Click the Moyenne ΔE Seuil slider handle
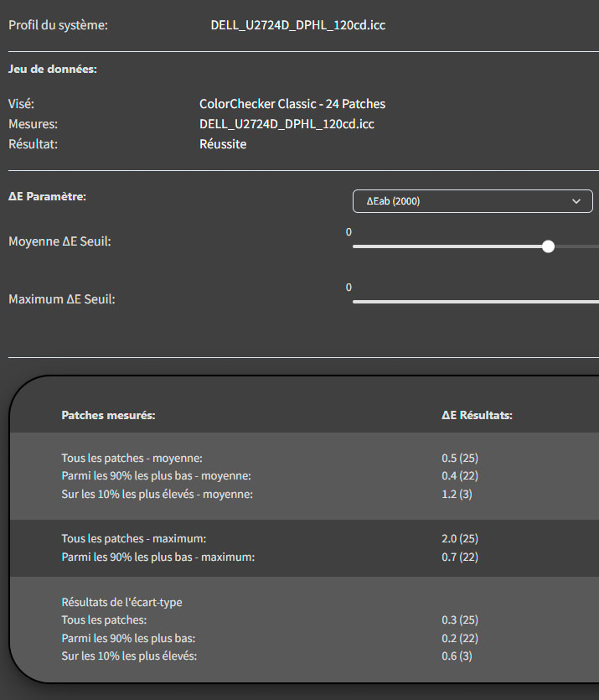The height and width of the screenshot is (700, 599). pyautogui.click(x=548, y=246)
